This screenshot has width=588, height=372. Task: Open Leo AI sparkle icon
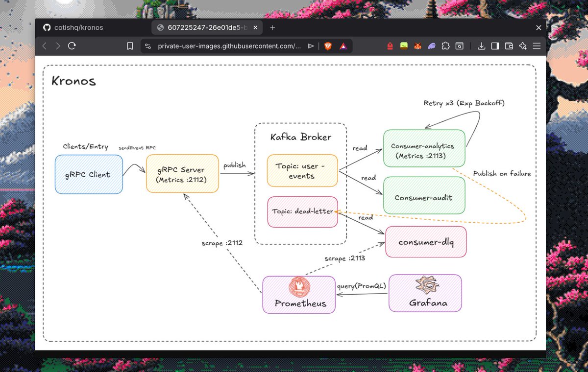click(x=523, y=46)
